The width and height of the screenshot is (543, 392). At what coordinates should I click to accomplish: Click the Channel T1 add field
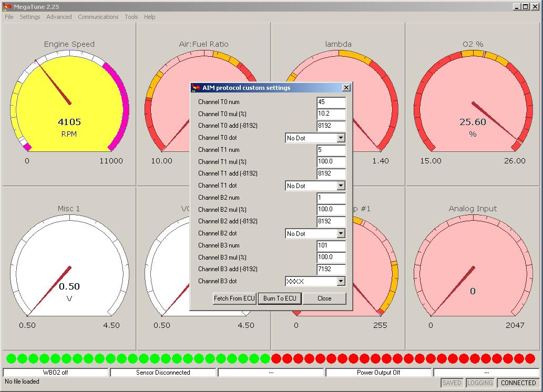[331, 173]
